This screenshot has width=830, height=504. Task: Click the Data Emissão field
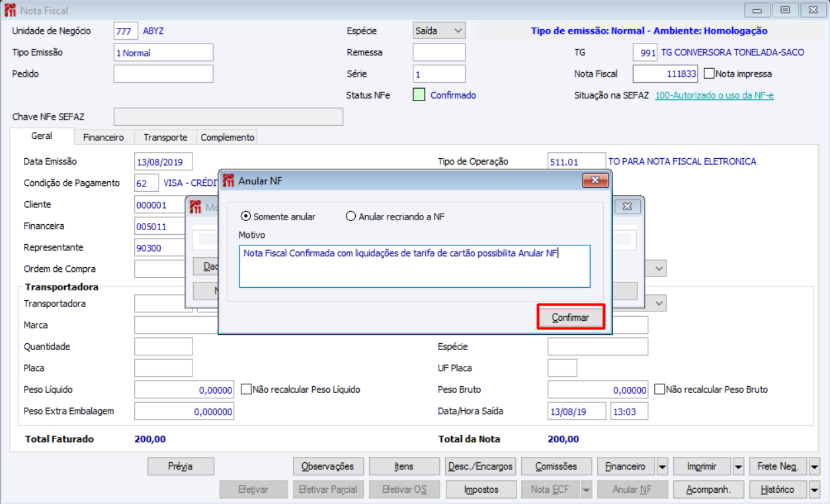tap(163, 161)
